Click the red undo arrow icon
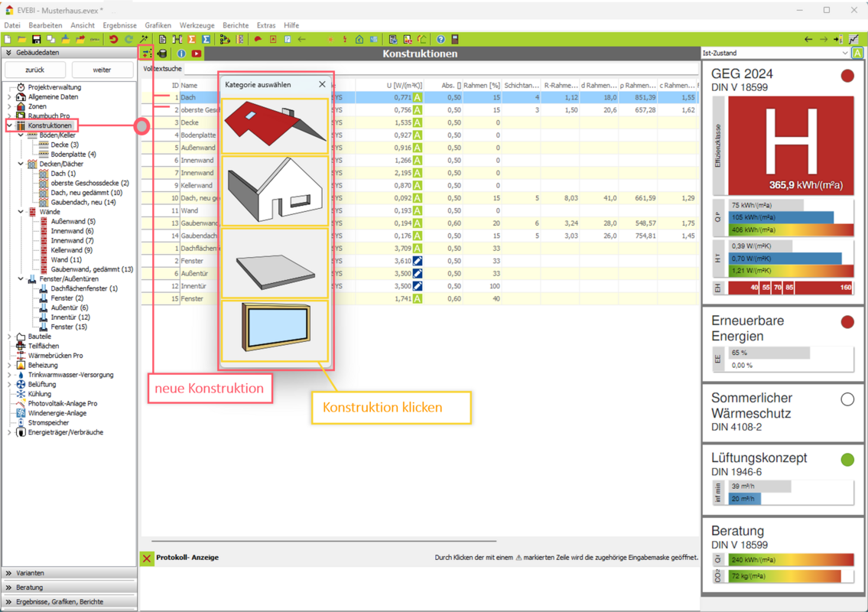 114,39
